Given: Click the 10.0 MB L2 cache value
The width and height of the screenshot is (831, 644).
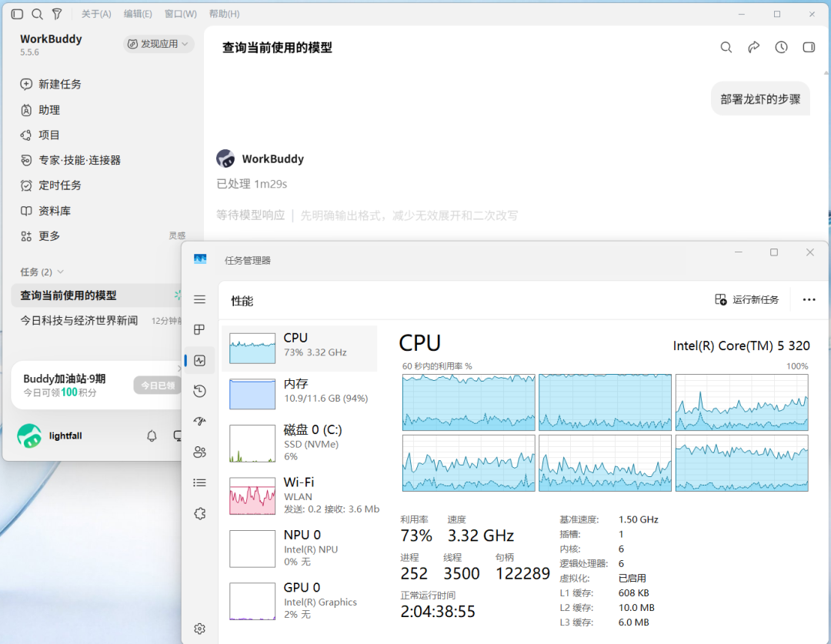Looking at the screenshot, I should (x=636, y=607).
